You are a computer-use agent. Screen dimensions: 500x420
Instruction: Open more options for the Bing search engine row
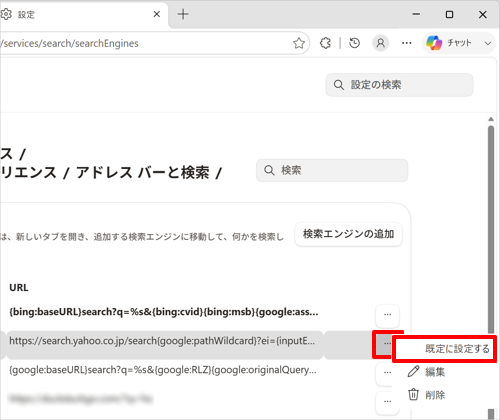[387, 315]
